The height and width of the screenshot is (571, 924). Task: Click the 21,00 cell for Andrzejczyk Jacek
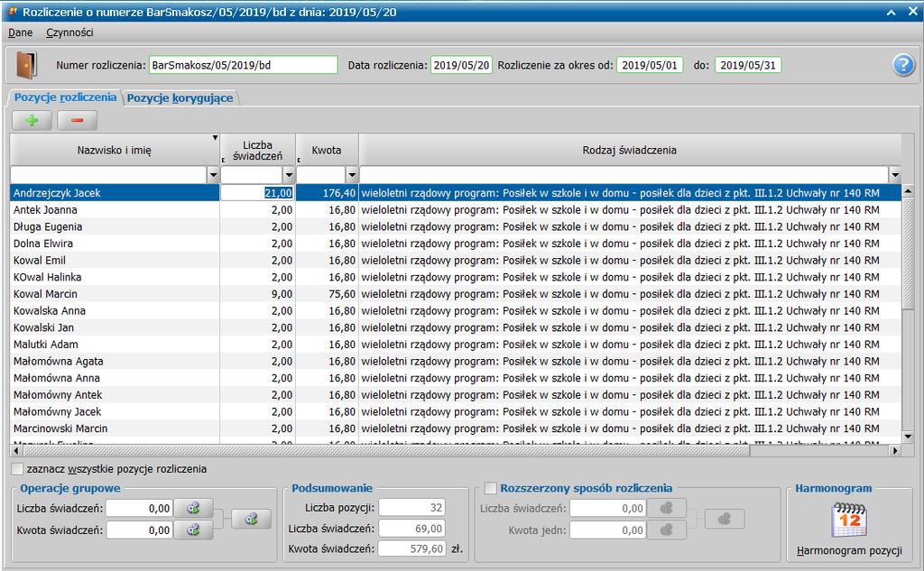pos(257,193)
